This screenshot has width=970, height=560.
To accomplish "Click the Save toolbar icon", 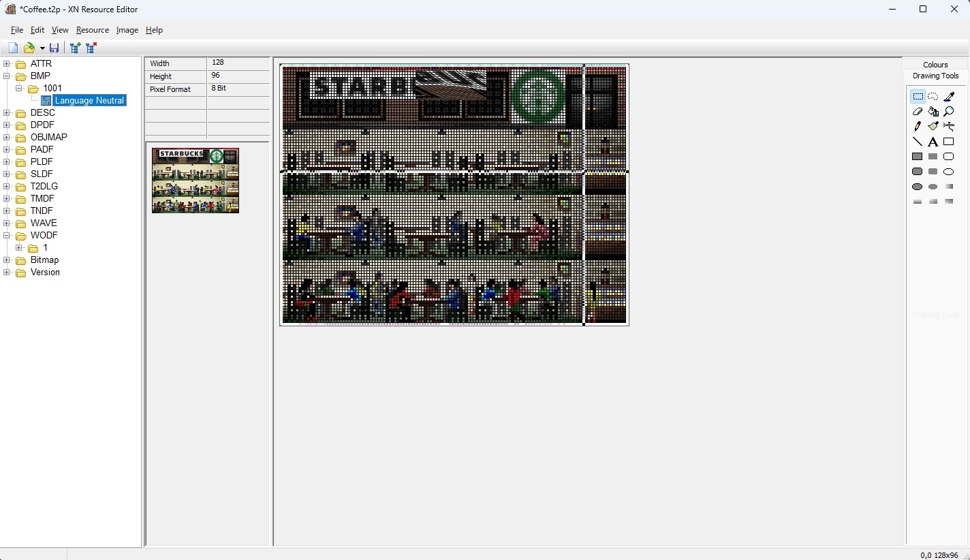I will [x=54, y=48].
